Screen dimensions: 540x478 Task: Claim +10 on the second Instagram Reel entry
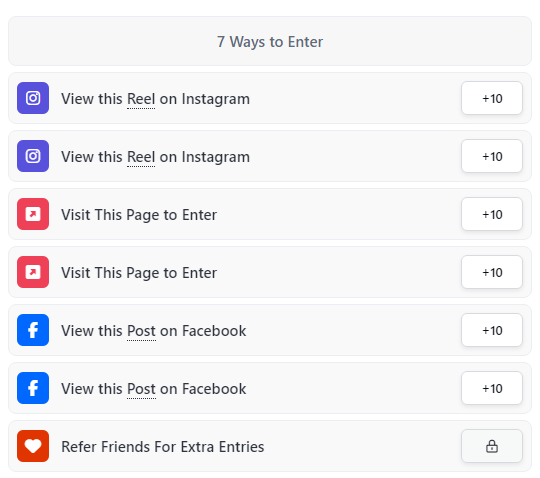(x=492, y=156)
